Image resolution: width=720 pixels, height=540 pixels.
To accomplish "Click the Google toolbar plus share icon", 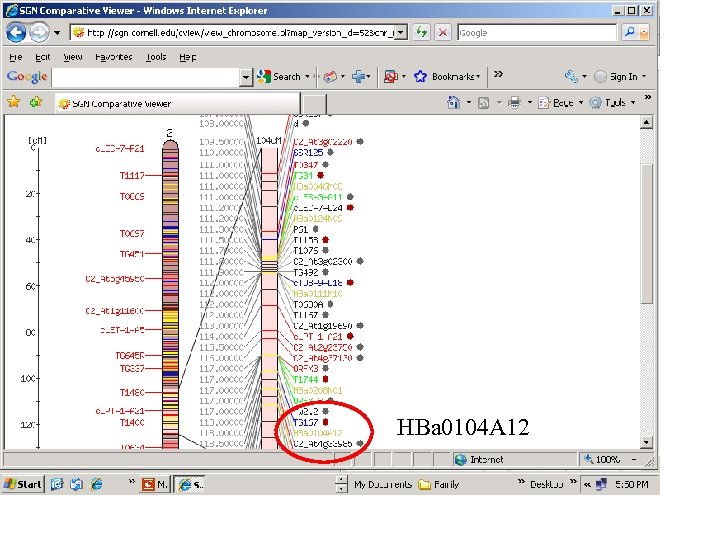I will click(x=359, y=76).
